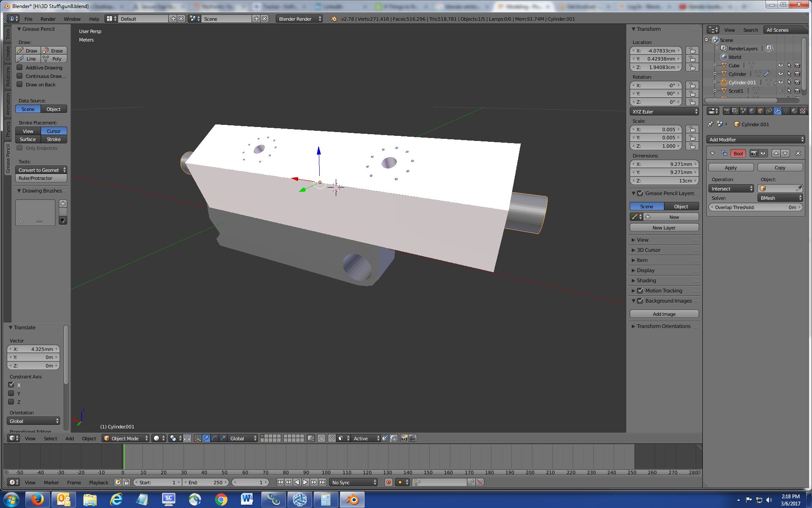Toggle the Grease Pencil Layers checkbox
Image resolution: width=812 pixels, height=508 pixels.
(640, 193)
